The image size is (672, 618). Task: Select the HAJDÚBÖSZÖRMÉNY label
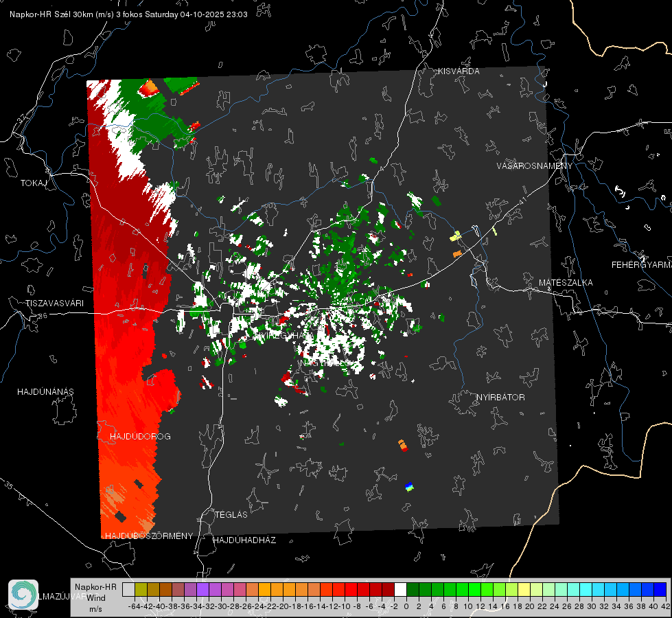click(149, 536)
